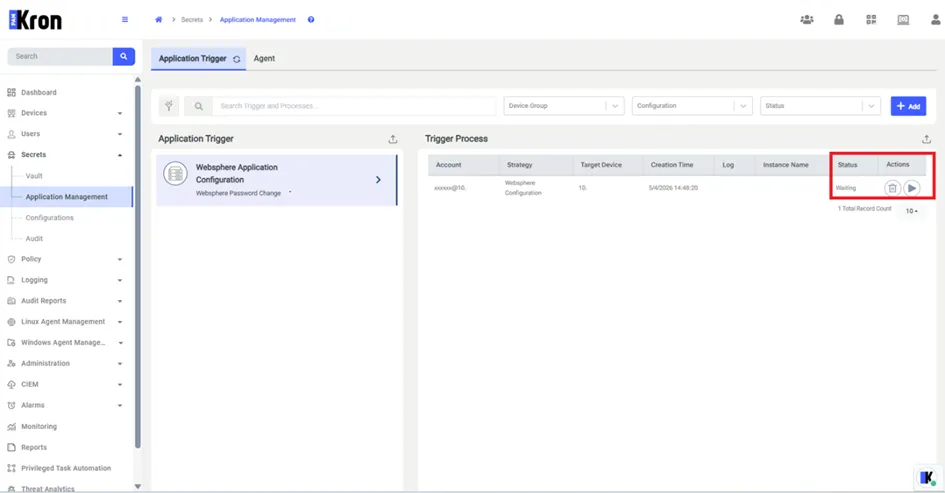Click the filter icon beside the trigger search

(169, 106)
